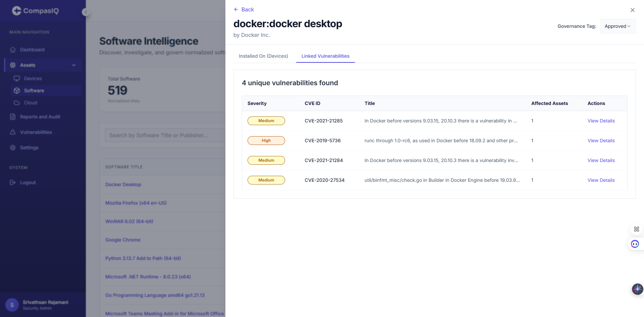Open Microsoft Teams Meeting Add-in row
The image size is (644, 317).
coord(164,314)
